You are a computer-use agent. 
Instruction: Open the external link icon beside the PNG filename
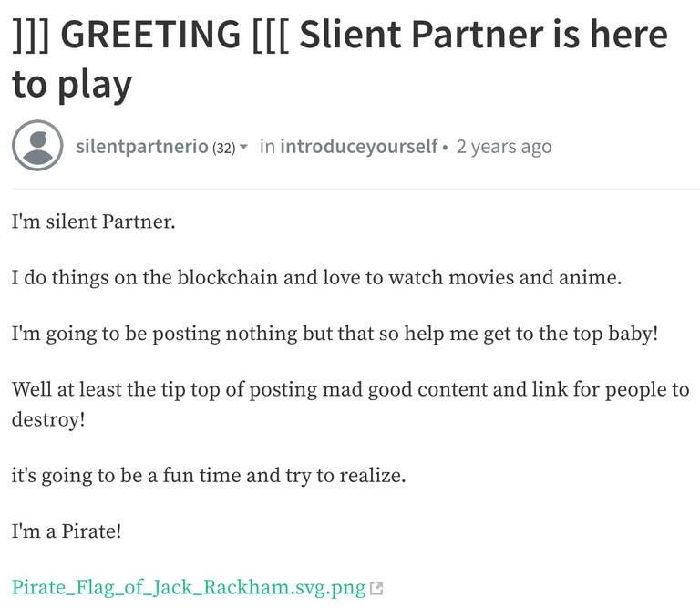(376, 589)
